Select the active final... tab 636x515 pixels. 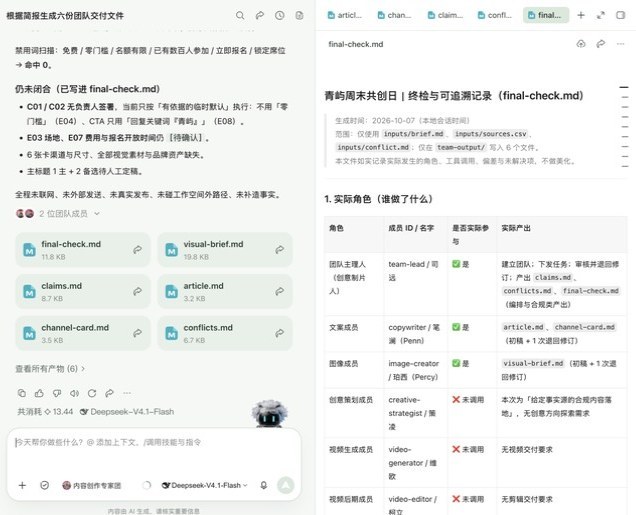[546, 15]
